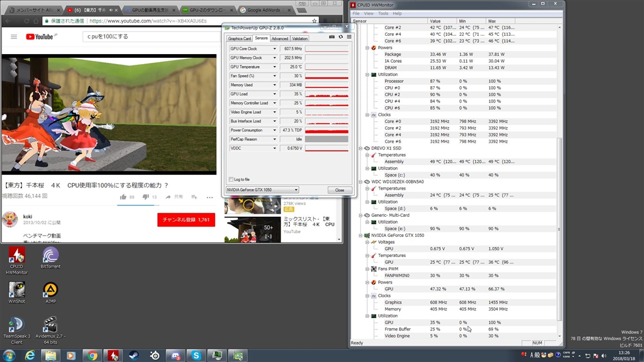Collapse the Generic- Multi-Card tree node

point(360,215)
